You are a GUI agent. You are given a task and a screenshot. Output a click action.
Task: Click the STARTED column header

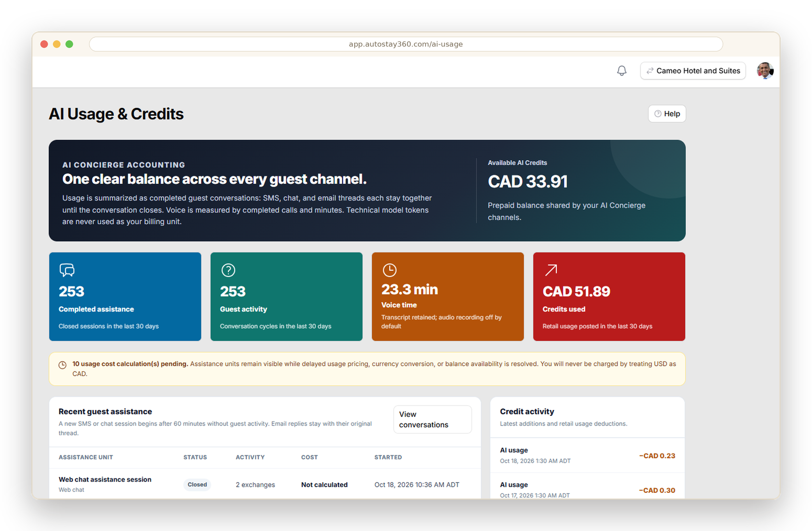(x=388, y=457)
